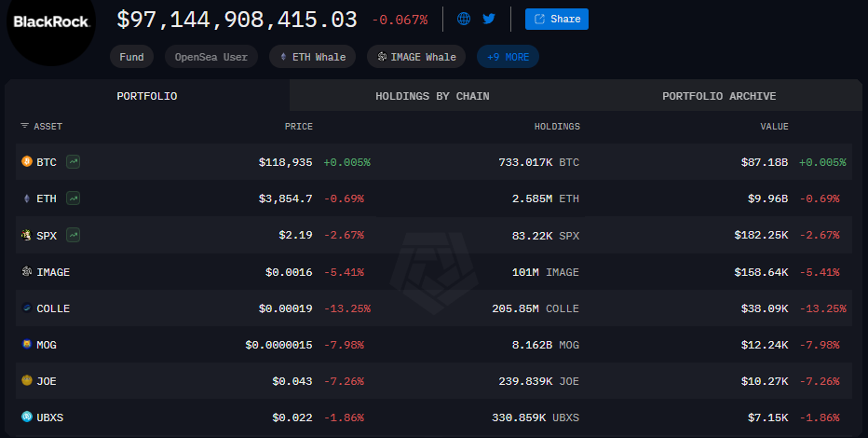Click the ASSET column header label
This screenshot has height=438, width=868.
coord(47,126)
